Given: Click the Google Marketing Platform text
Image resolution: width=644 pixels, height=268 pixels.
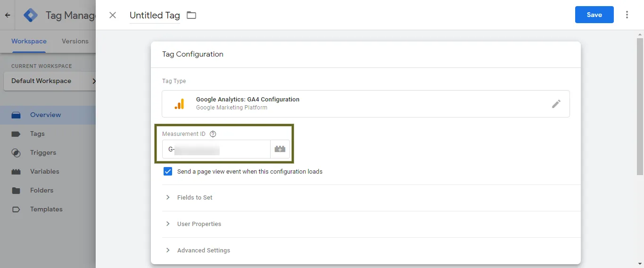Looking at the screenshot, I should point(231,108).
